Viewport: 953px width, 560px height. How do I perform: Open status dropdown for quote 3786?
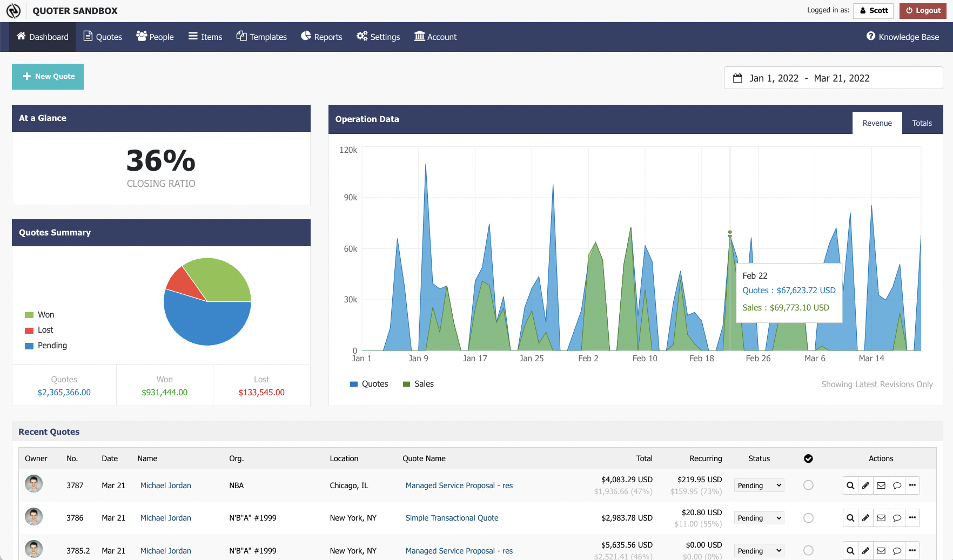pyautogui.click(x=759, y=518)
